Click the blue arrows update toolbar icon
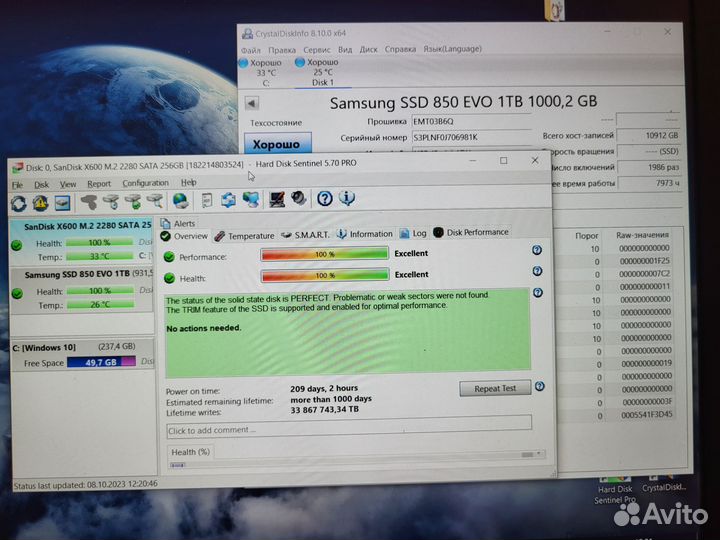This screenshot has height=540, width=720. coord(228,200)
